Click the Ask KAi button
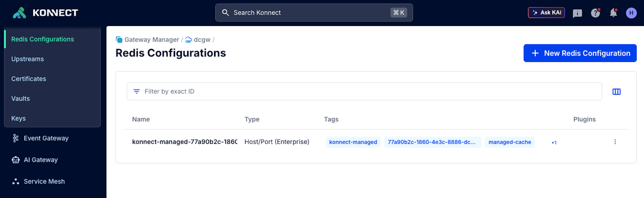 (546, 13)
